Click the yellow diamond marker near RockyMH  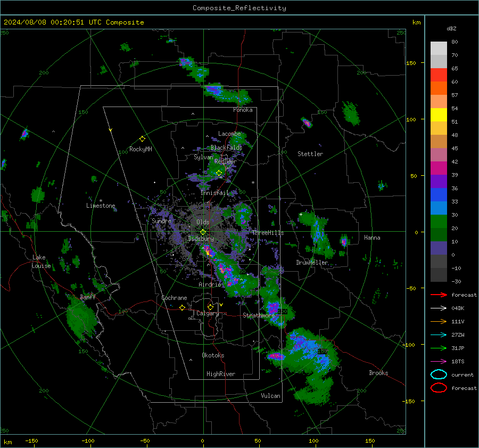(x=142, y=139)
